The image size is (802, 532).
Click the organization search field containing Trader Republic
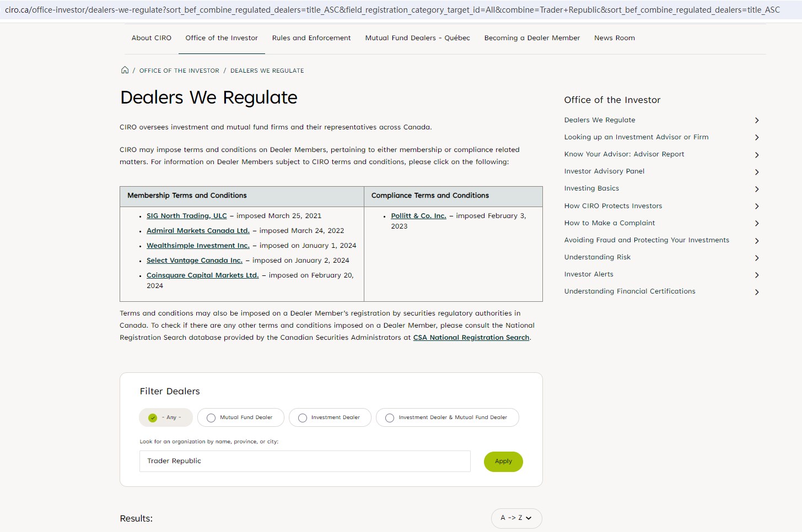click(305, 462)
